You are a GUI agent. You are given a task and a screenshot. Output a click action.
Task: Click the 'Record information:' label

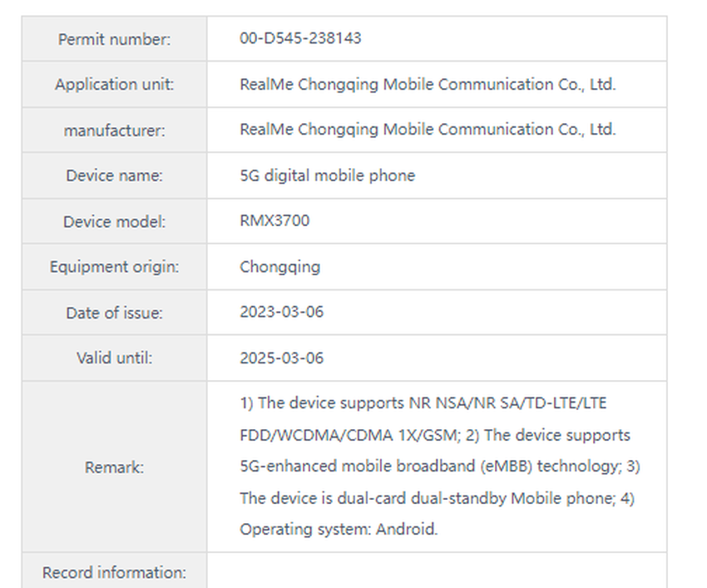tap(114, 572)
